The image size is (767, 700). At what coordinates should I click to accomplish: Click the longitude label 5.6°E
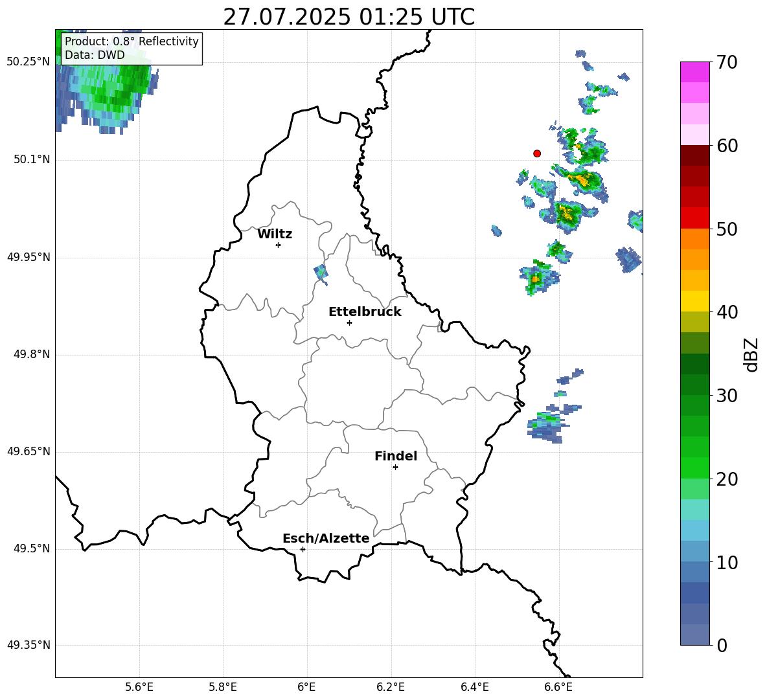click(x=139, y=687)
